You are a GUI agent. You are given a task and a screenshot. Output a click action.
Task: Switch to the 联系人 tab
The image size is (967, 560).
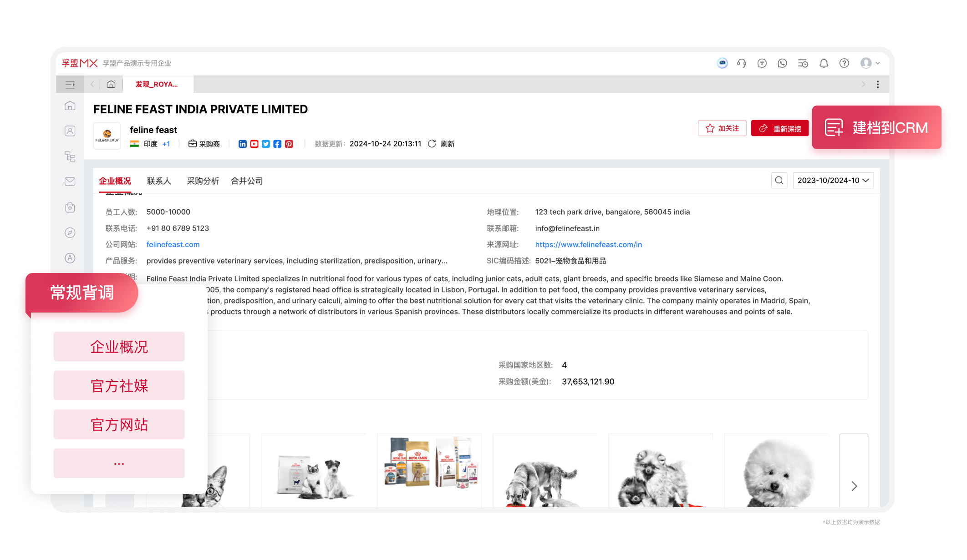(x=159, y=181)
